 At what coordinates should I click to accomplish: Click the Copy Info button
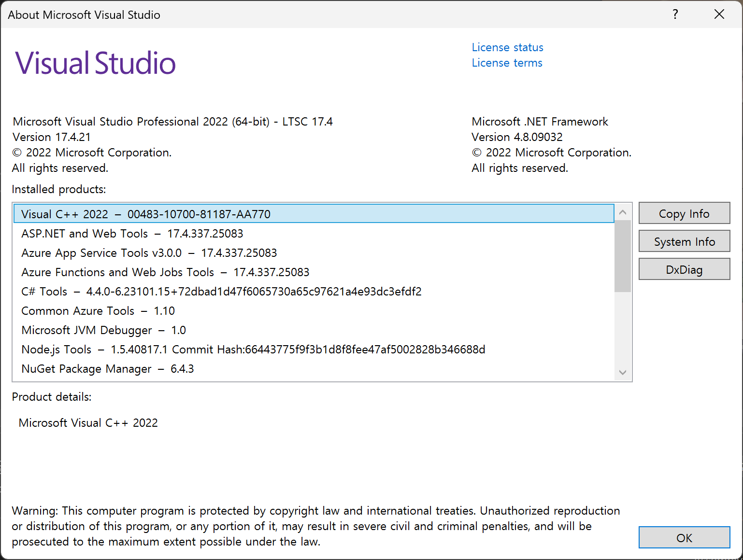point(684,213)
